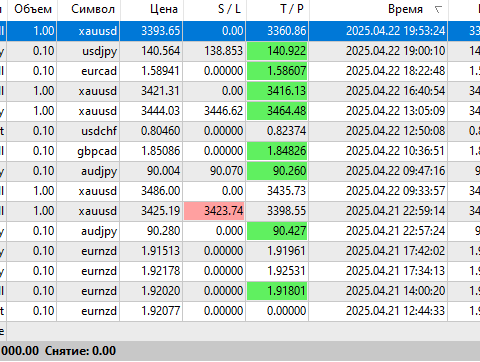Click time 2025.04.21 22:57:24
The width and height of the screenshot is (480, 362).
395,231
